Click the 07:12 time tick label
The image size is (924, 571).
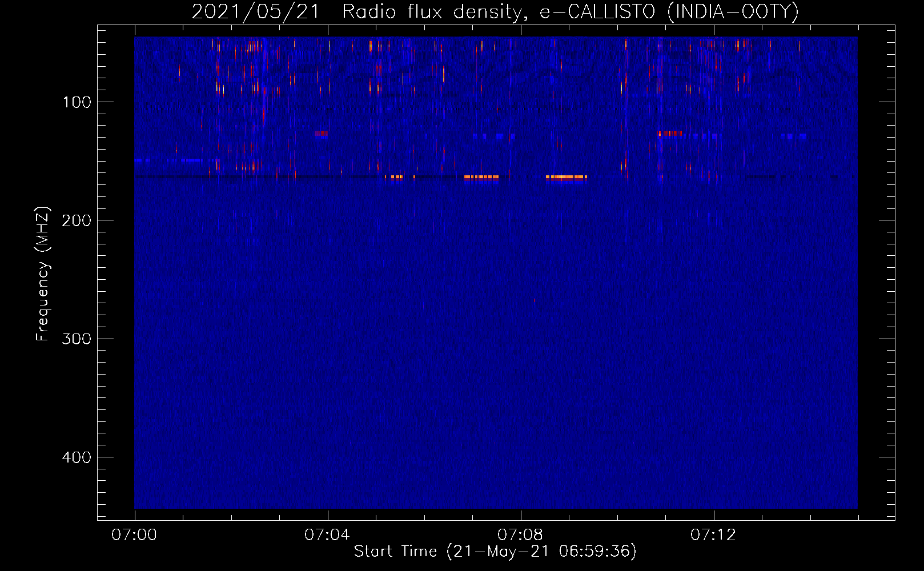click(x=713, y=535)
